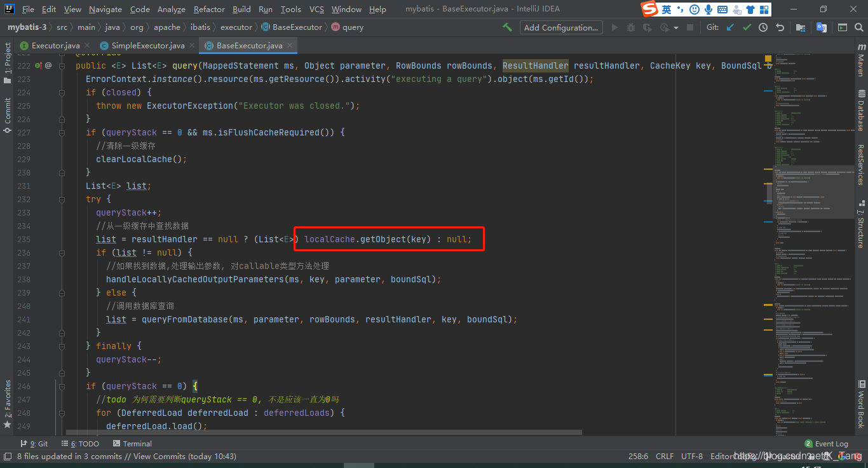Image resolution: width=868 pixels, height=468 pixels.
Task: Collapse query method fold at line 222
Action: [62, 65]
